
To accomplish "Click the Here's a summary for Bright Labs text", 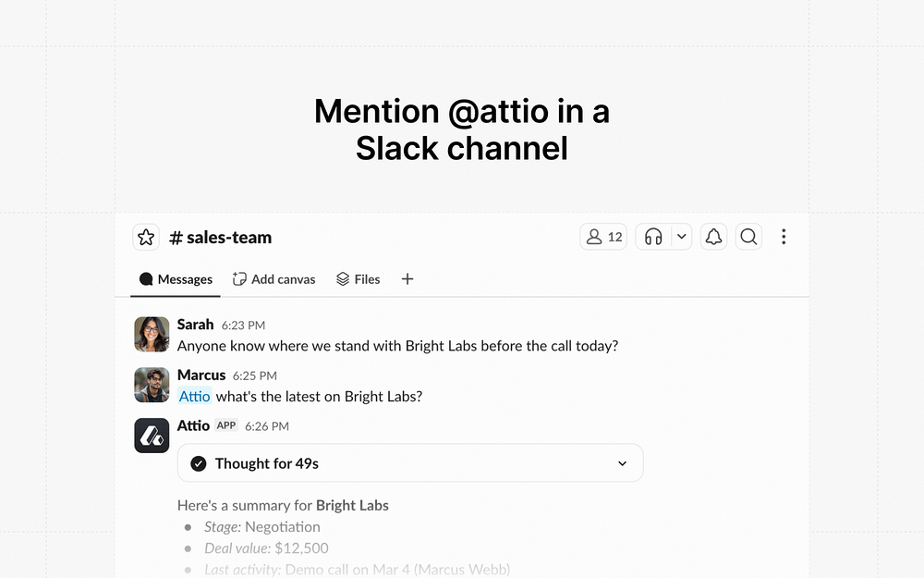I will (x=283, y=506).
